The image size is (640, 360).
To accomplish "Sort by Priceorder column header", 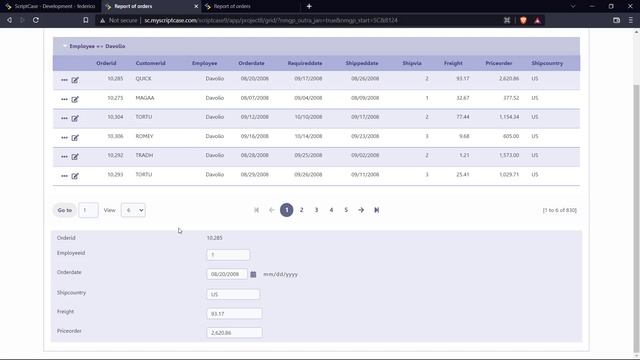I will coord(499,63).
